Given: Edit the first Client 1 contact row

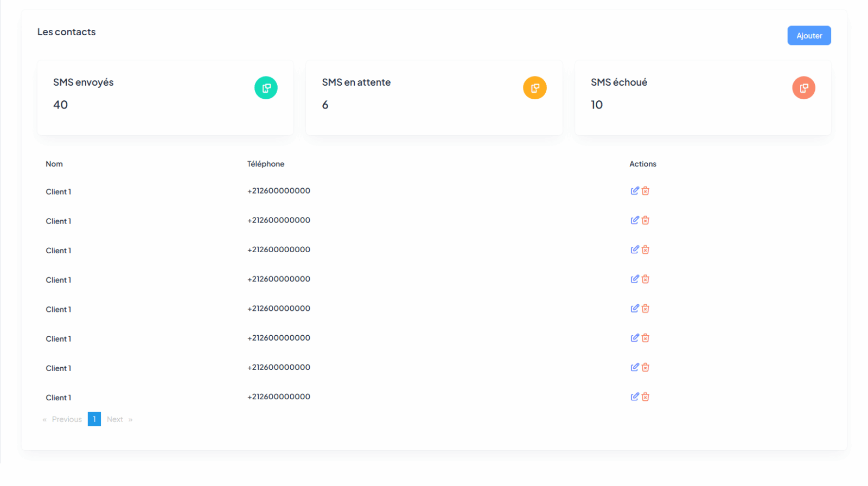Looking at the screenshot, I should click(634, 191).
